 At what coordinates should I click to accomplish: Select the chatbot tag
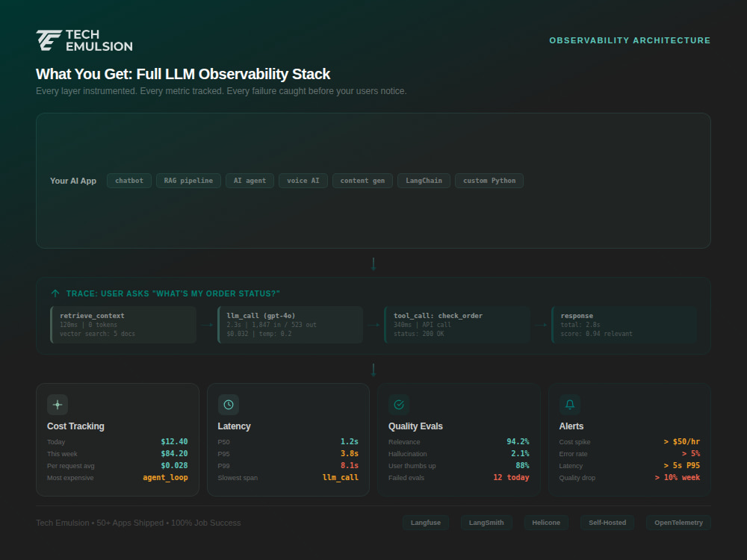(x=129, y=181)
